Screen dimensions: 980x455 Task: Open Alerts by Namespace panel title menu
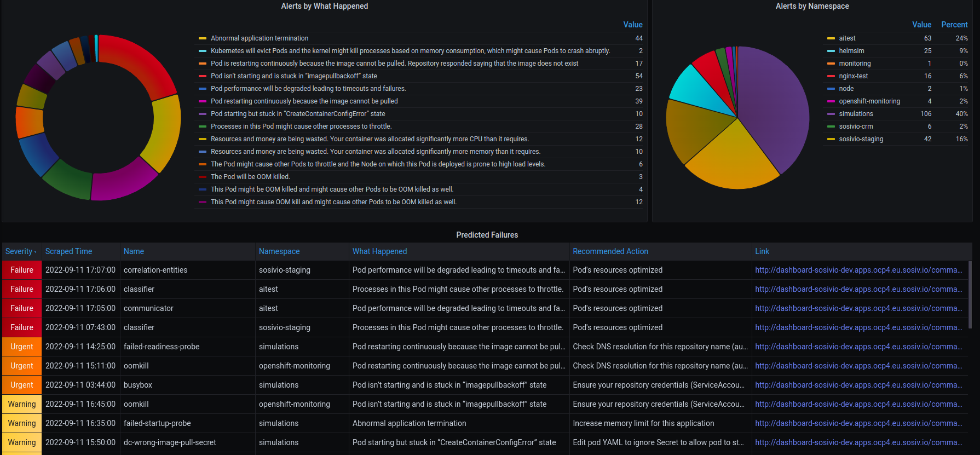click(x=812, y=6)
